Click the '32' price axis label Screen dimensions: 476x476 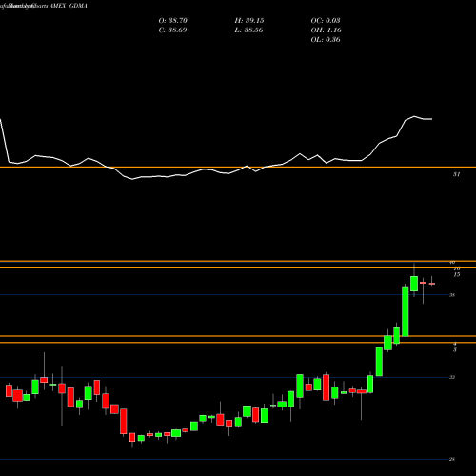(452, 377)
